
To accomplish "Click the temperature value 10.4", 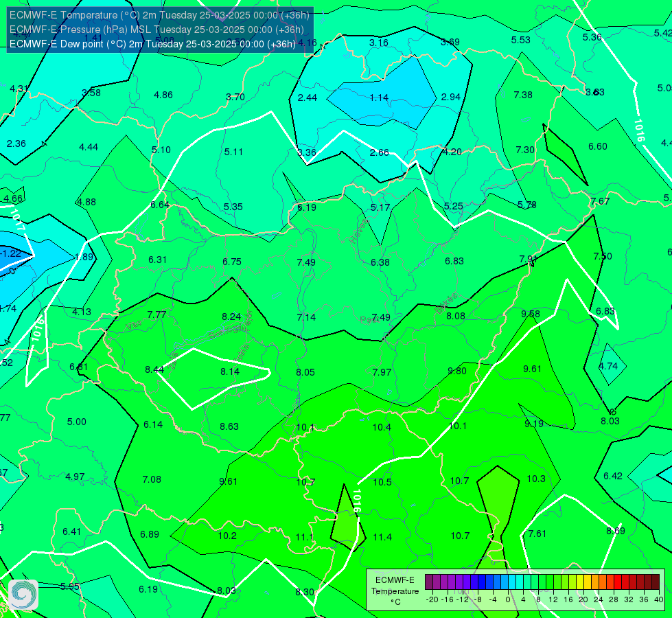I will 382,427.
